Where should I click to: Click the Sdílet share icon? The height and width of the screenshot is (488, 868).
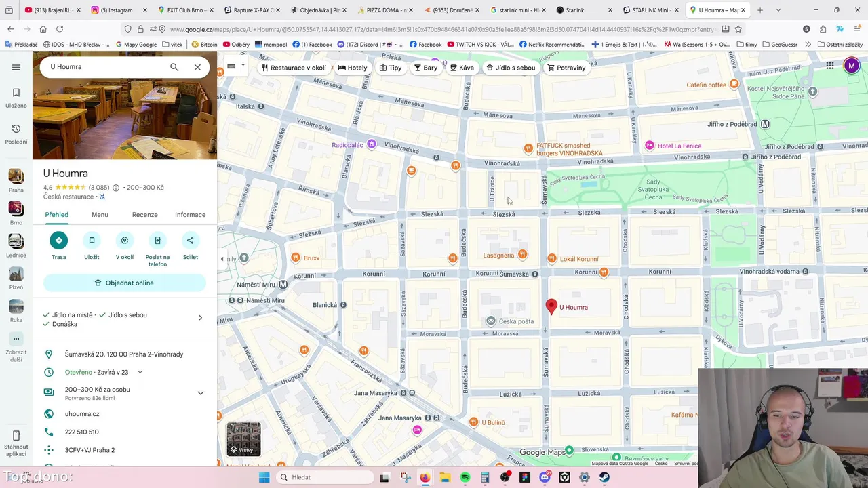[191, 240]
